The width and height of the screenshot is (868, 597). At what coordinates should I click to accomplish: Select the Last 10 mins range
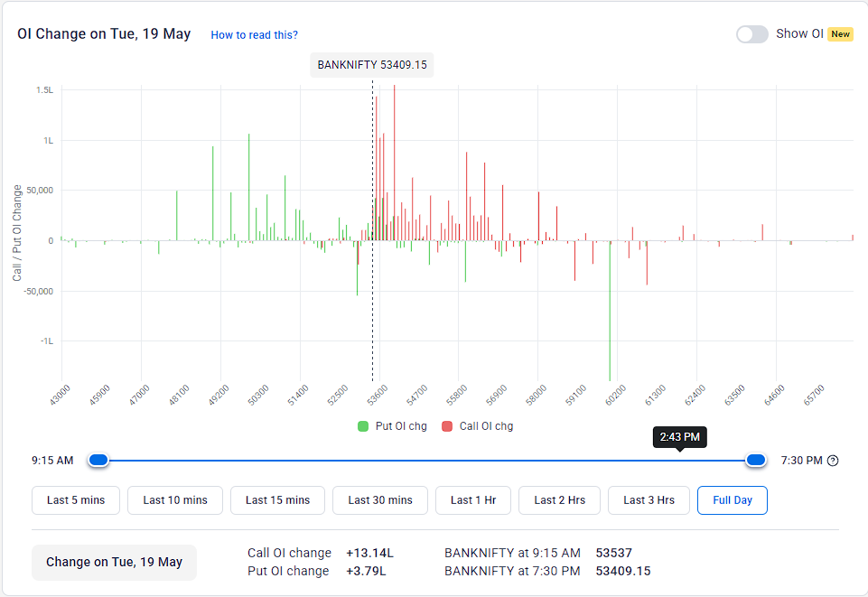175,500
